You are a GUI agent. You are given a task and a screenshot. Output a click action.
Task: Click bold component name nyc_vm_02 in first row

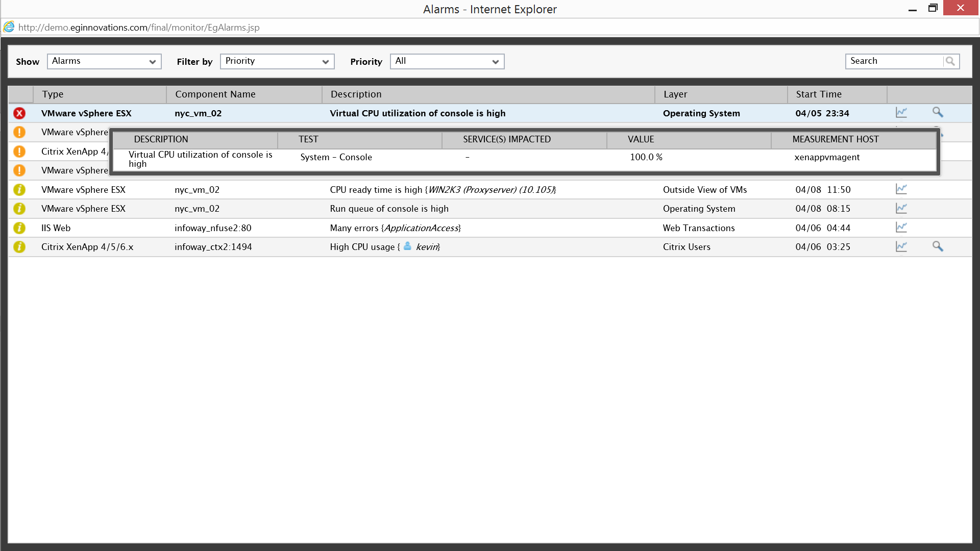pyautogui.click(x=198, y=113)
